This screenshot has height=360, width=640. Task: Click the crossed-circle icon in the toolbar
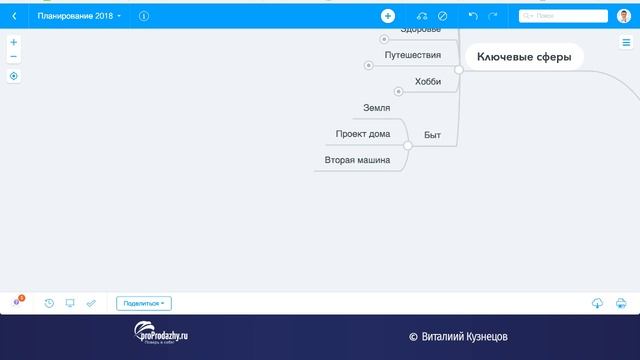pos(442,16)
